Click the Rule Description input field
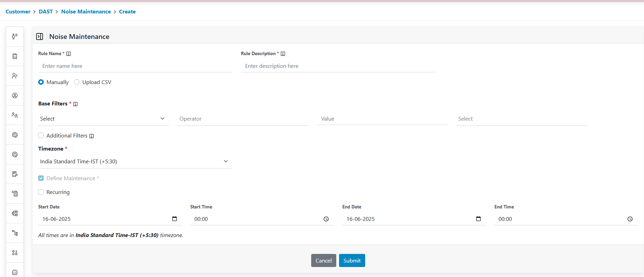 tap(338, 66)
